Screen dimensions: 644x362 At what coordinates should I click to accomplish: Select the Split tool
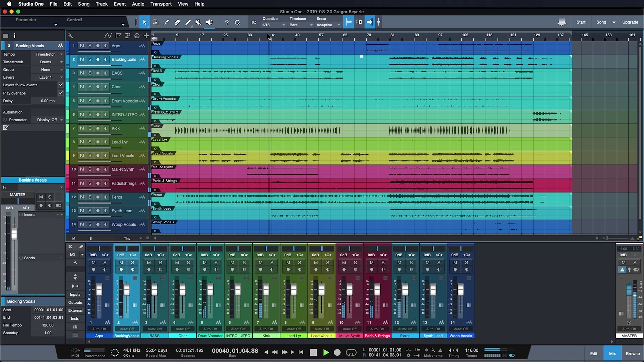166,22
